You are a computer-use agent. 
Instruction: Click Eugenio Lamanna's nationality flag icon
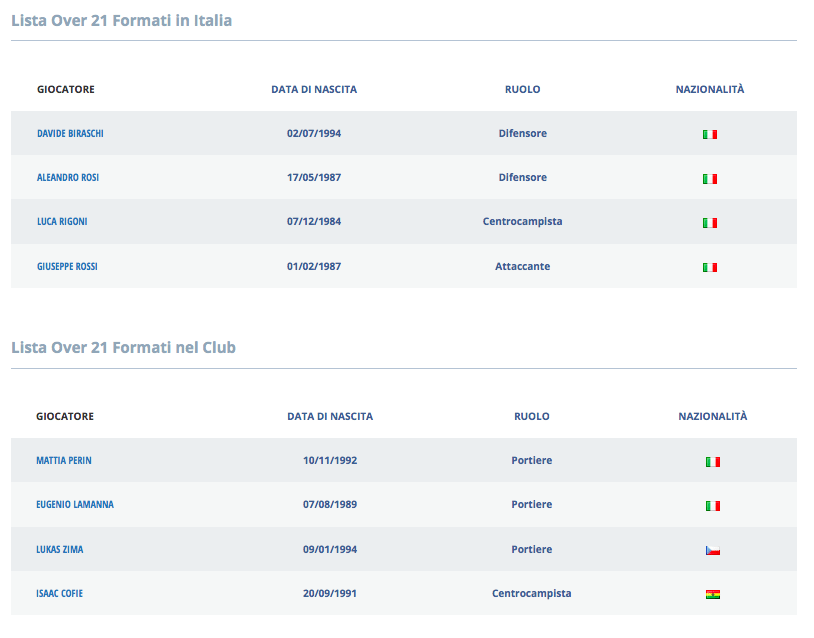713,506
